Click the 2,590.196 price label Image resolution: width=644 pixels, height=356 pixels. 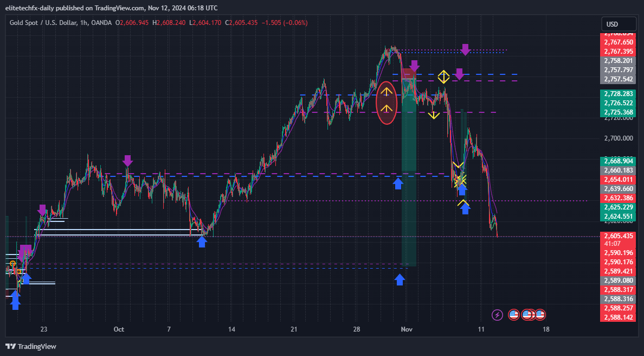click(x=619, y=253)
